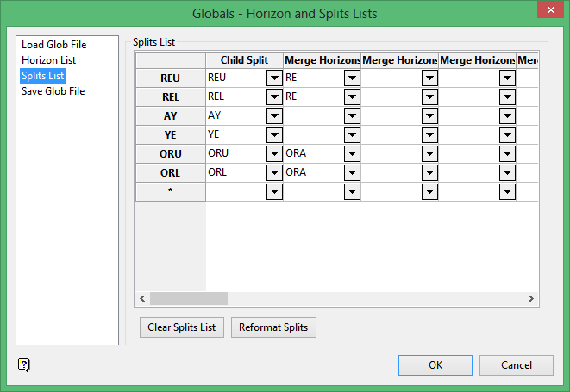This screenshot has height=392, width=570.
Task: Open Child Split dropdown for REU row
Action: click(x=274, y=78)
